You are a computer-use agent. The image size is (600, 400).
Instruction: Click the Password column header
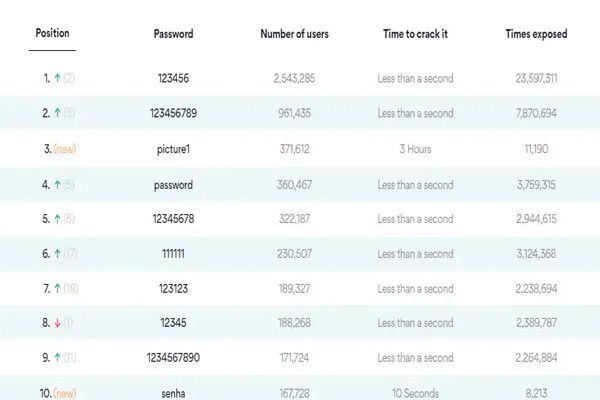click(173, 34)
